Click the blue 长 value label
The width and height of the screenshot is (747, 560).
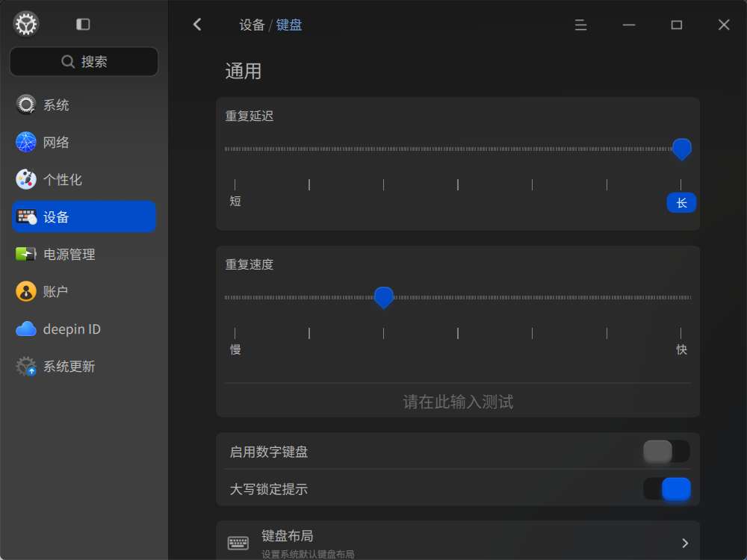[x=681, y=203]
